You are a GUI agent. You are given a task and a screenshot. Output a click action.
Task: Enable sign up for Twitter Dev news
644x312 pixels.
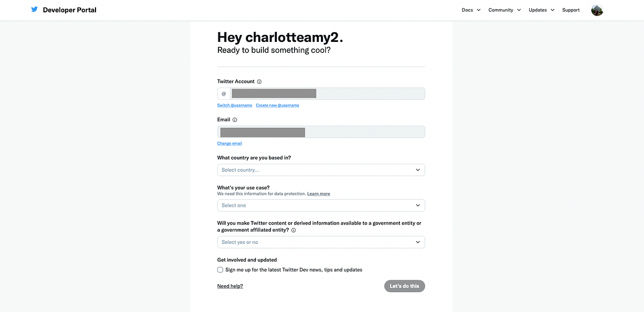coord(220,270)
